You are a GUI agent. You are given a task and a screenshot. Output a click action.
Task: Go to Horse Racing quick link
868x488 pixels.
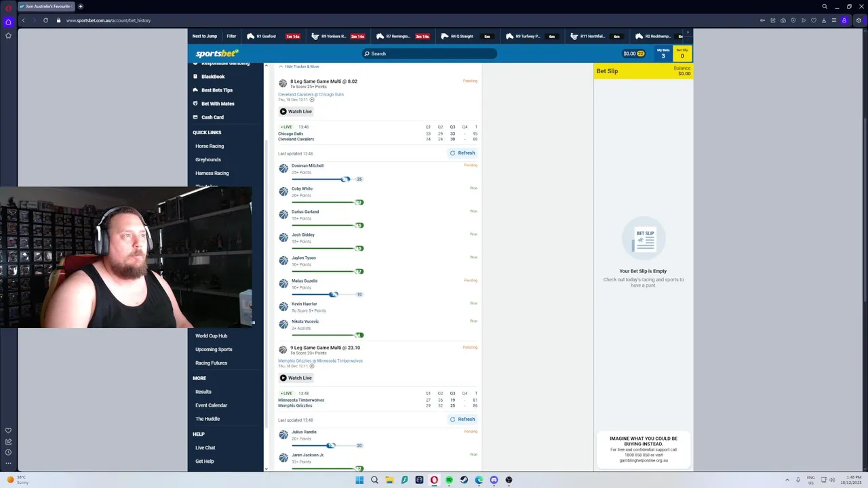(x=210, y=146)
